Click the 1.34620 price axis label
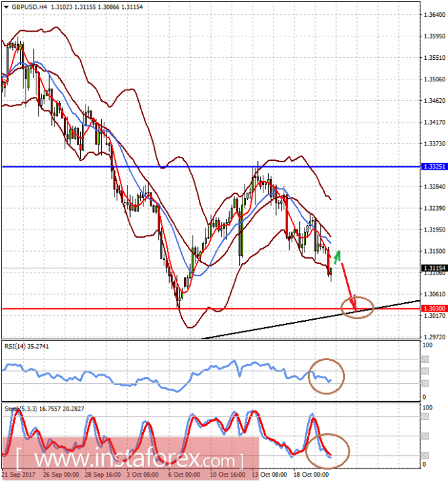Screen dimensions: 448x482 tap(434, 101)
